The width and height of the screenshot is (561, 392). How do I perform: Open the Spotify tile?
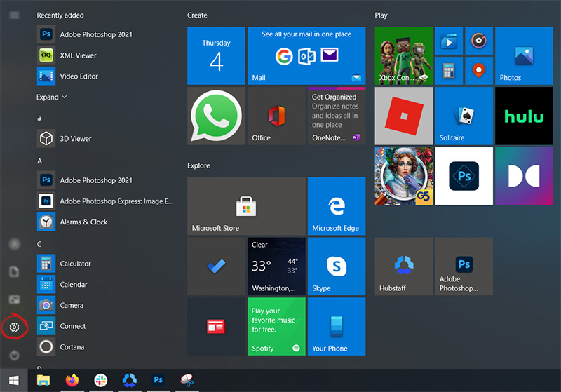coord(276,327)
